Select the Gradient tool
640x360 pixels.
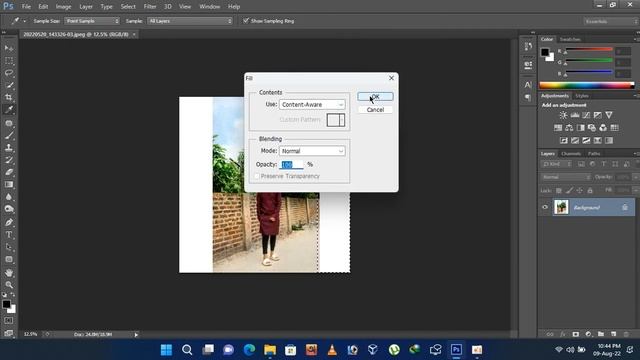point(9,184)
